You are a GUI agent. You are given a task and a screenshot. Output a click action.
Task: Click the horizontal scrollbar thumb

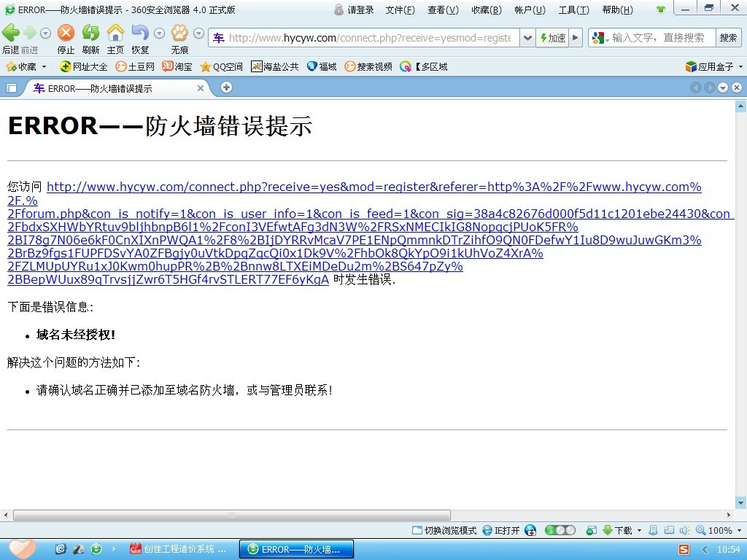pos(232,516)
